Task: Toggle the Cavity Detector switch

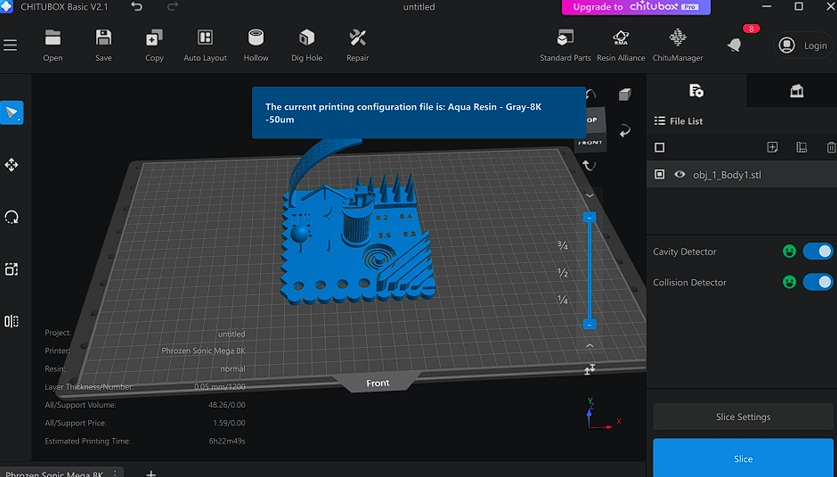Action: [818, 251]
